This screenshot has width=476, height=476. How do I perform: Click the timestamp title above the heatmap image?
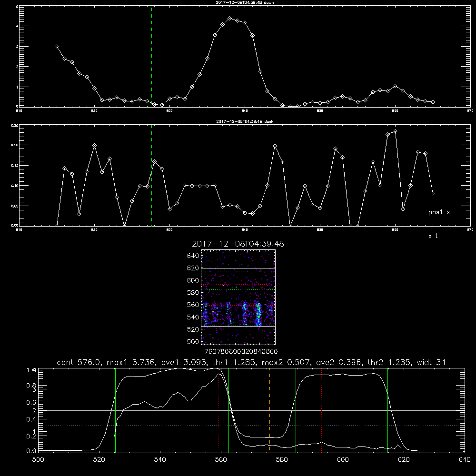pos(238,244)
